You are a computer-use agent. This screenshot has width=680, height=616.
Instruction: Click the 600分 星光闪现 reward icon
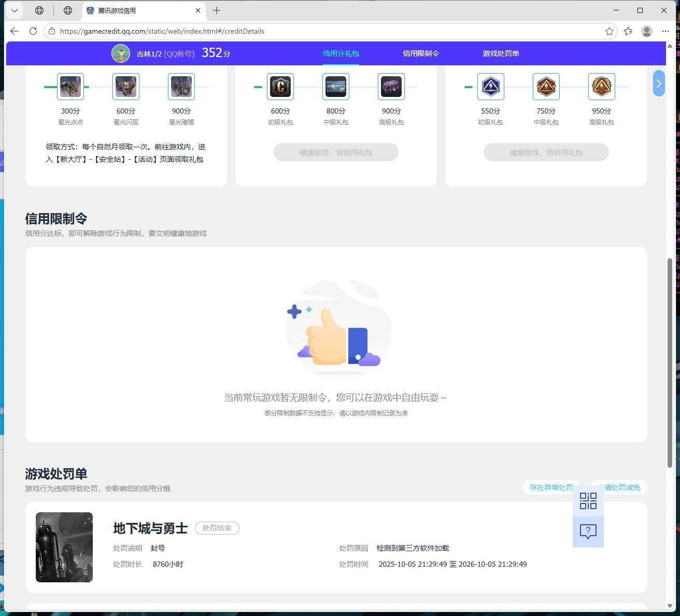pyautogui.click(x=126, y=87)
